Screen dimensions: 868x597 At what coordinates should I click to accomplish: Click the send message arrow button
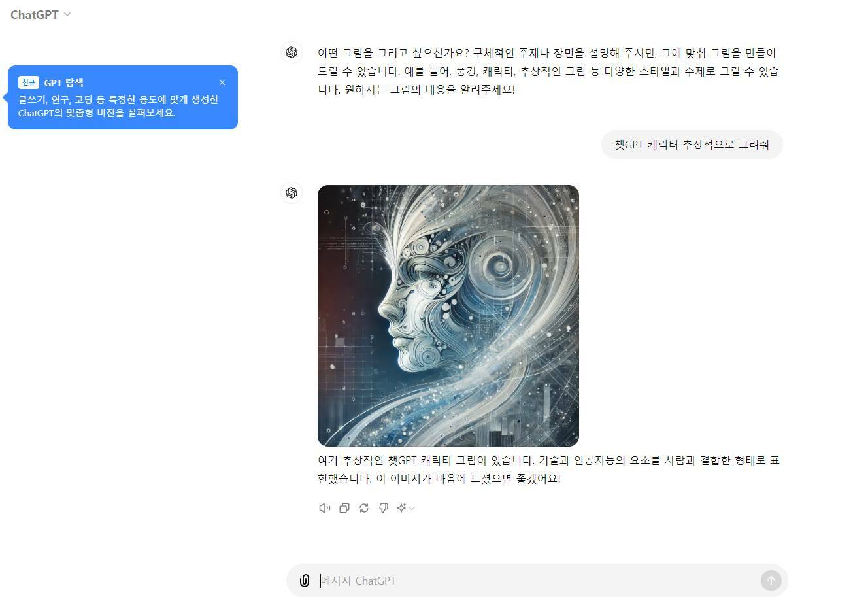(771, 581)
